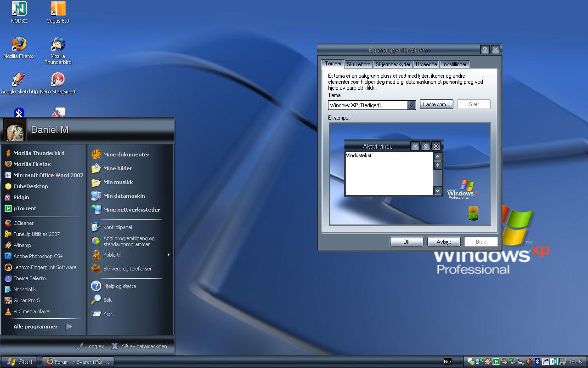Select the Mozilla Thunderbird desktop icon
588x368 pixels.
(x=58, y=50)
